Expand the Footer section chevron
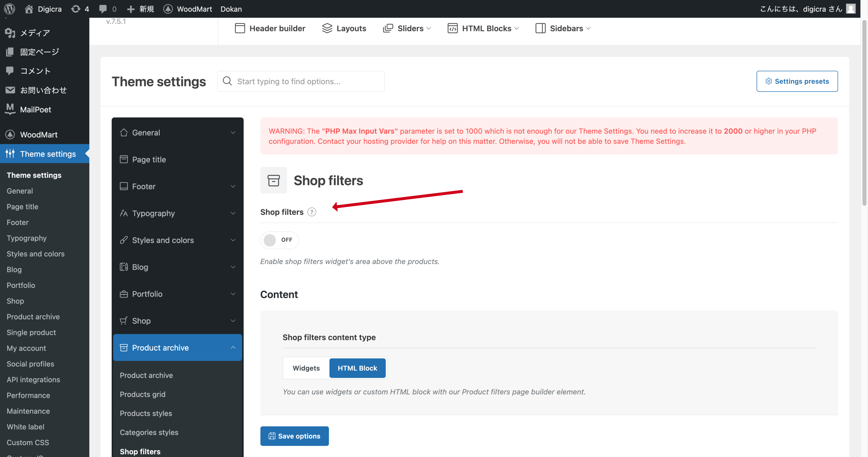Viewport: 868px width, 457px height. pos(233,186)
